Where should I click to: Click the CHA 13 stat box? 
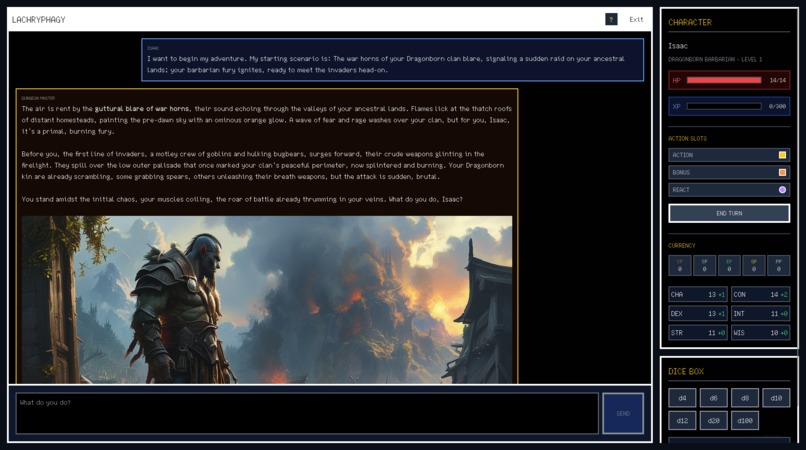[698, 295]
